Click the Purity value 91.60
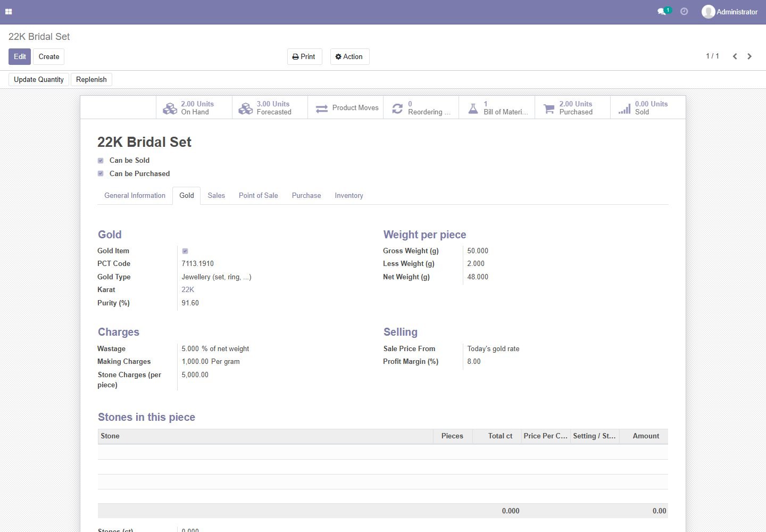 point(190,303)
